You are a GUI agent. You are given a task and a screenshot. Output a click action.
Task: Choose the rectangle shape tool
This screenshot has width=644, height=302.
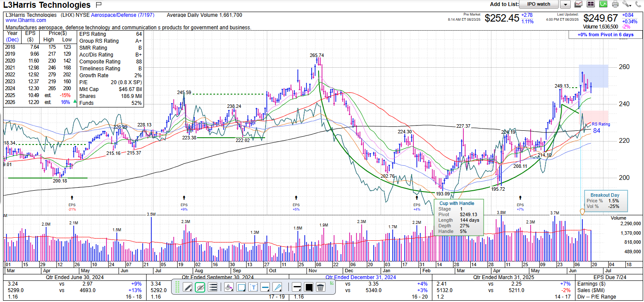[x=241, y=287]
